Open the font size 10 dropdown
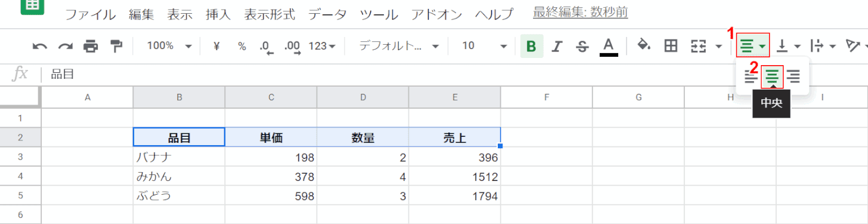Viewport: 868px width, 224px height. [x=485, y=46]
